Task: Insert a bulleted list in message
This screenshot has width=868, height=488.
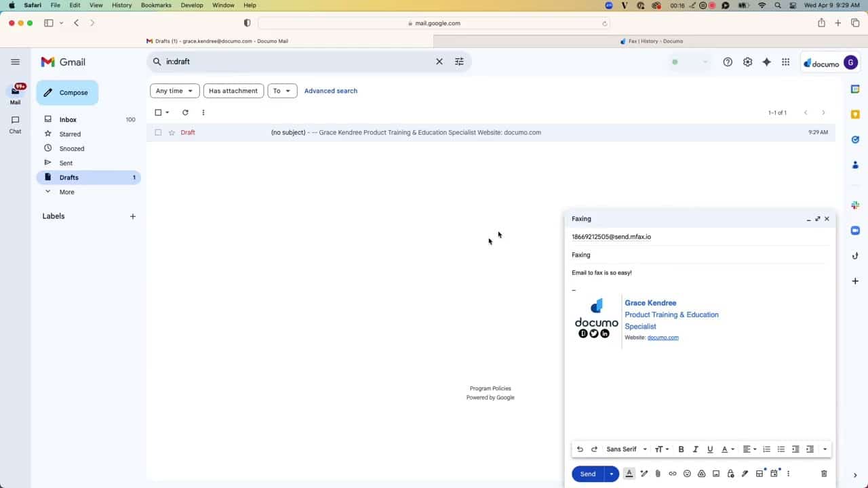Action: (781, 449)
